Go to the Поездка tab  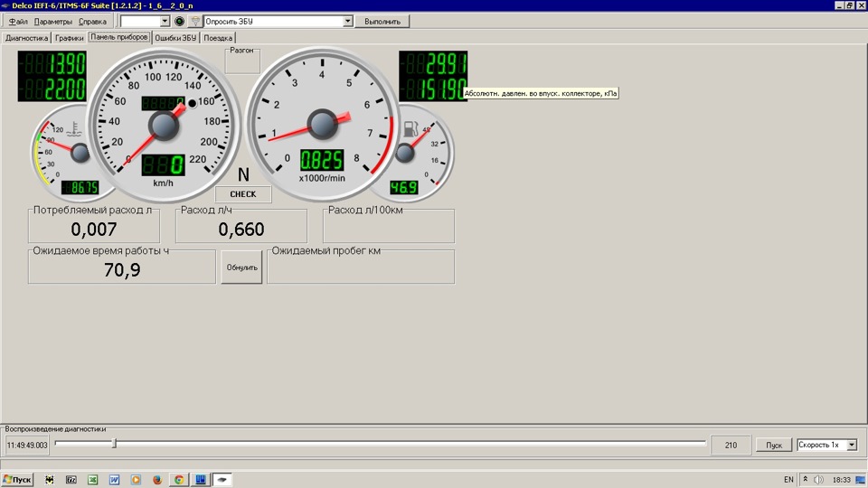(218, 38)
